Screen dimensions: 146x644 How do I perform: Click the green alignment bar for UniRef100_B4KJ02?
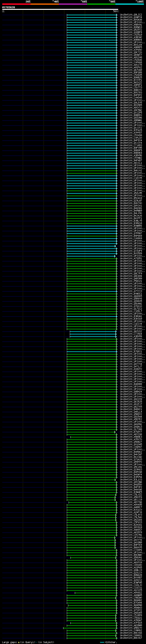click(x=92, y=171)
